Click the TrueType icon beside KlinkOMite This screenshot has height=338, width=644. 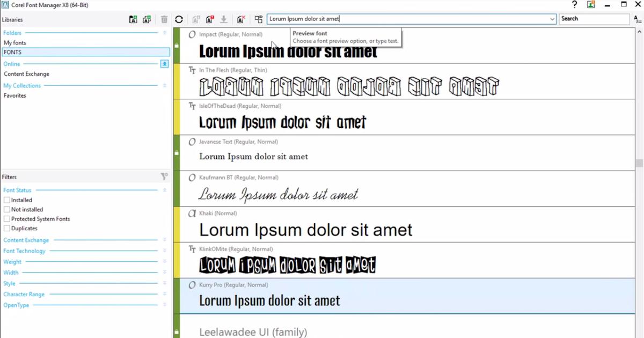coord(192,249)
